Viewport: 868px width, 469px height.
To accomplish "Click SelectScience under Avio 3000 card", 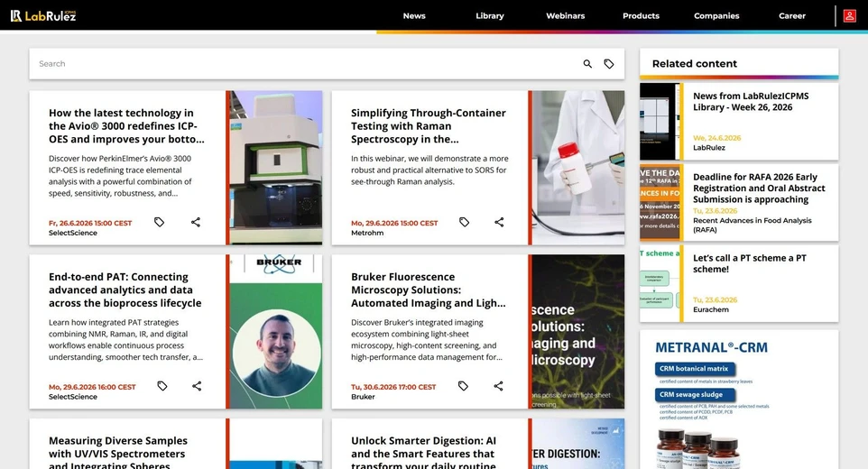I will [x=72, y=233].
